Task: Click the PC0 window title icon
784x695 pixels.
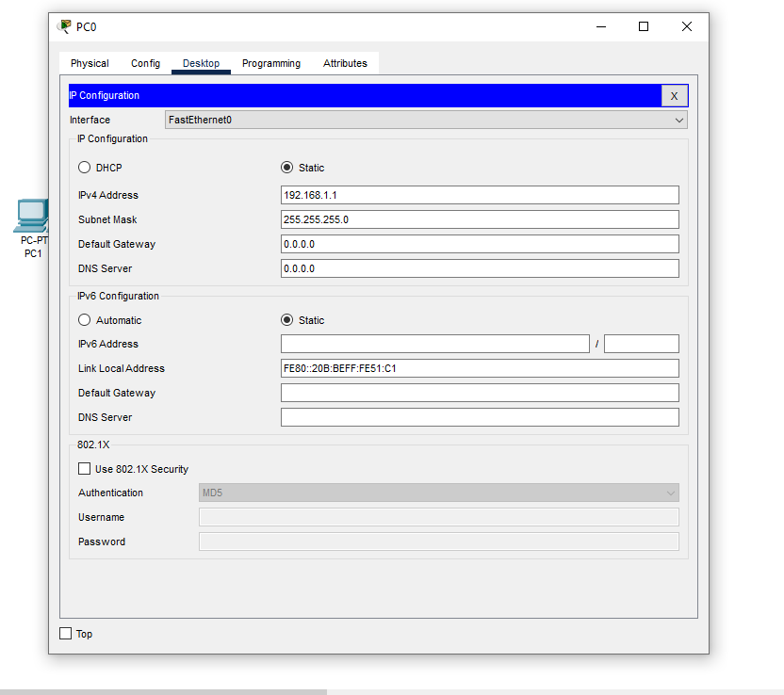Action: tap(64, 26)
